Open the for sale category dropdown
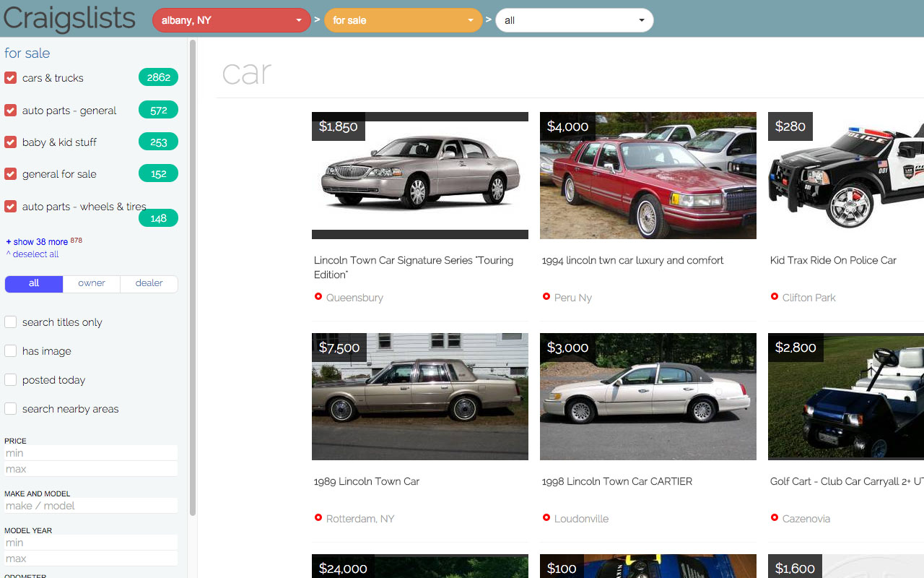 pyautogui.click(x=404, y=20)
